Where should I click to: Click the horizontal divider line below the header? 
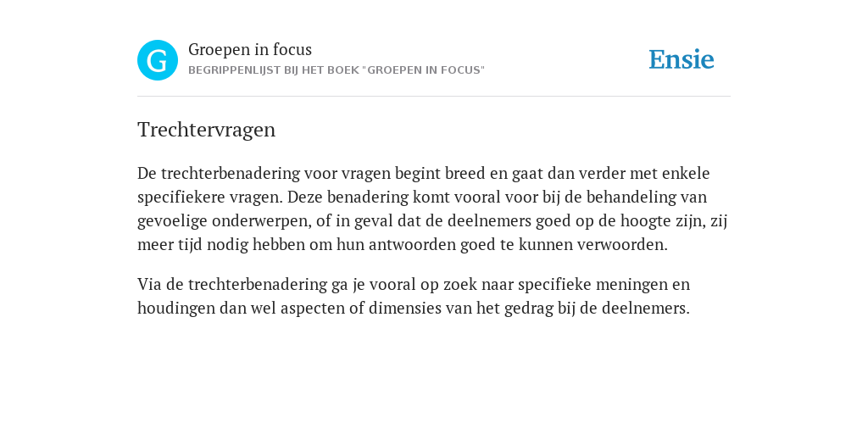pyautogui.click(x=434, y=97)
